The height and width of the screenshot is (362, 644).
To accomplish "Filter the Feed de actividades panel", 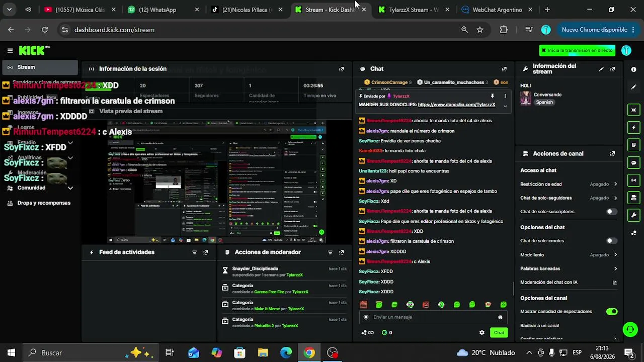I will (x=194, y=252).
